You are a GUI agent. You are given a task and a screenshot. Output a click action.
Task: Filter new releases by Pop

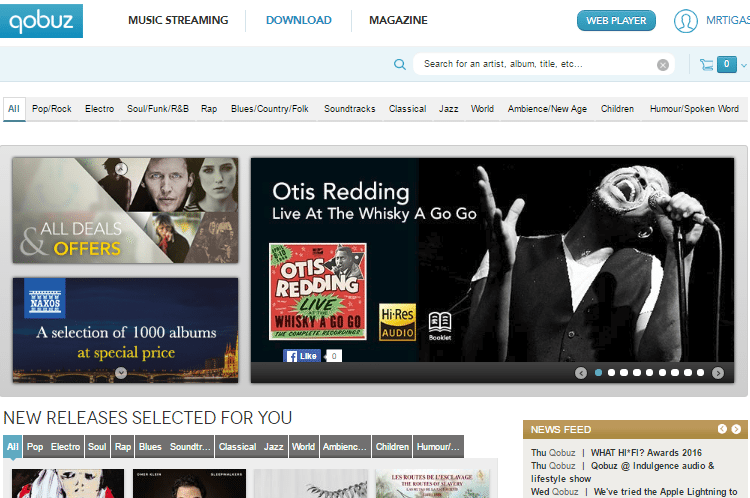pos(35,447)
